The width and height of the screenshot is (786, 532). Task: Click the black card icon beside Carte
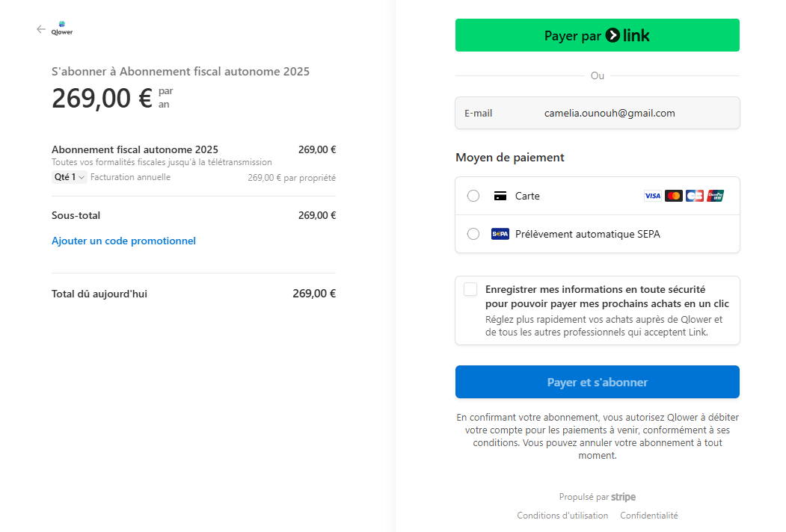[x=500, y=196]
